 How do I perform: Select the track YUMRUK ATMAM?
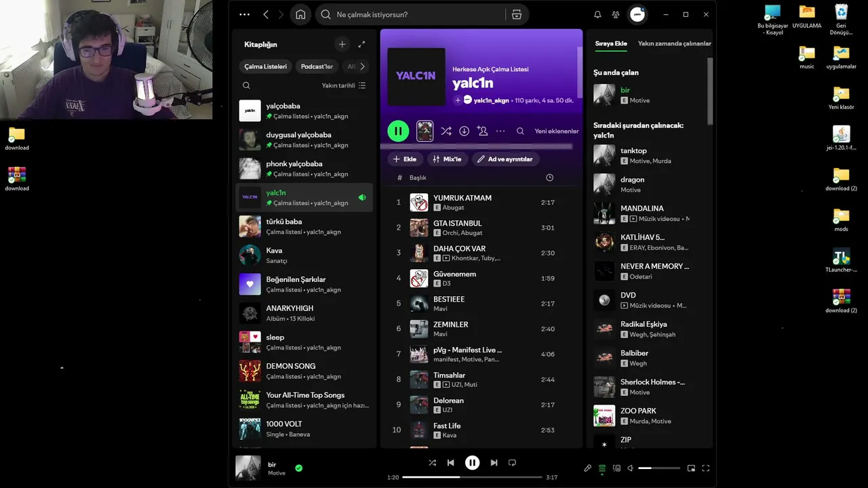[481, 203]
